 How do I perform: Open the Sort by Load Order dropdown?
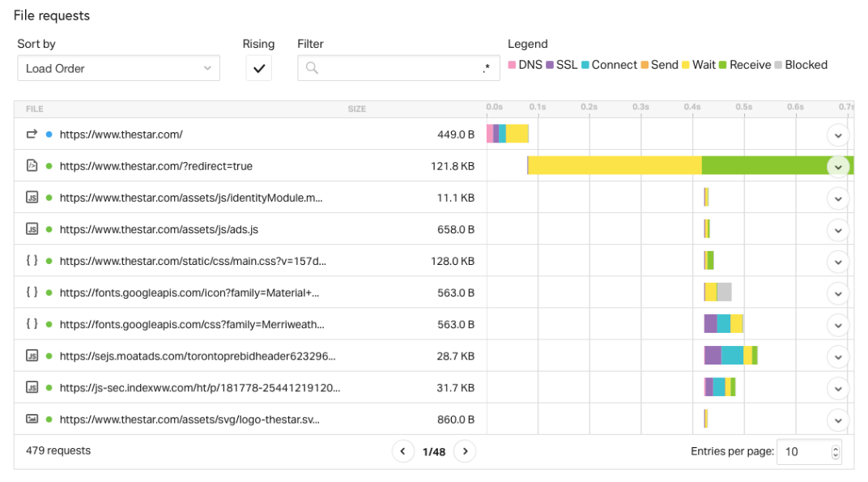[x=118, y=69]
